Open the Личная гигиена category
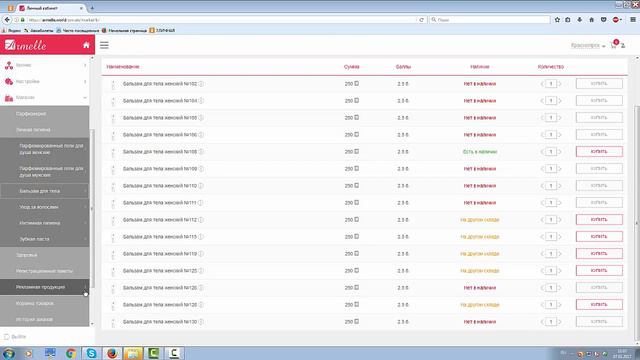This screenshot has height=360, width=640. coord(44,130)
